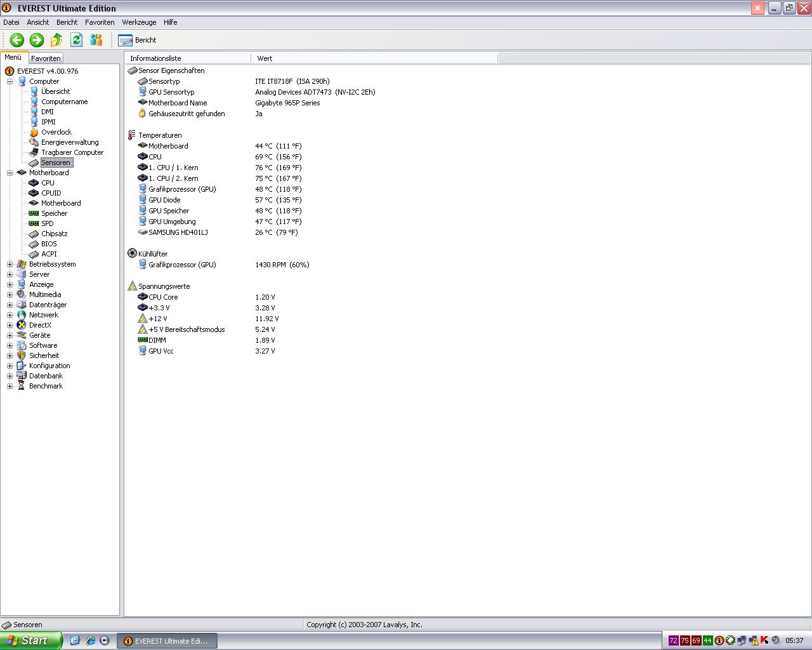The height and width of the screenshot is (650, 812).
Task: Collapse the Motherboard tree category
Action: point(10,173)
